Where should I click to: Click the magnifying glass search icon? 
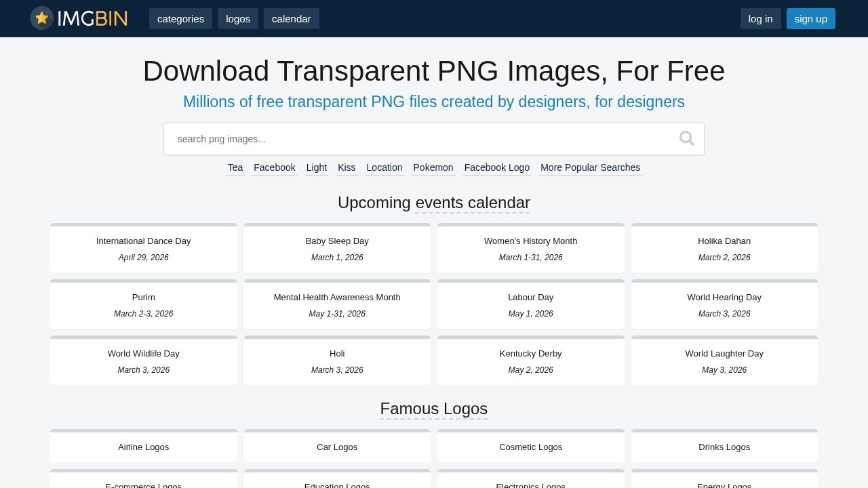click(686, 139)
